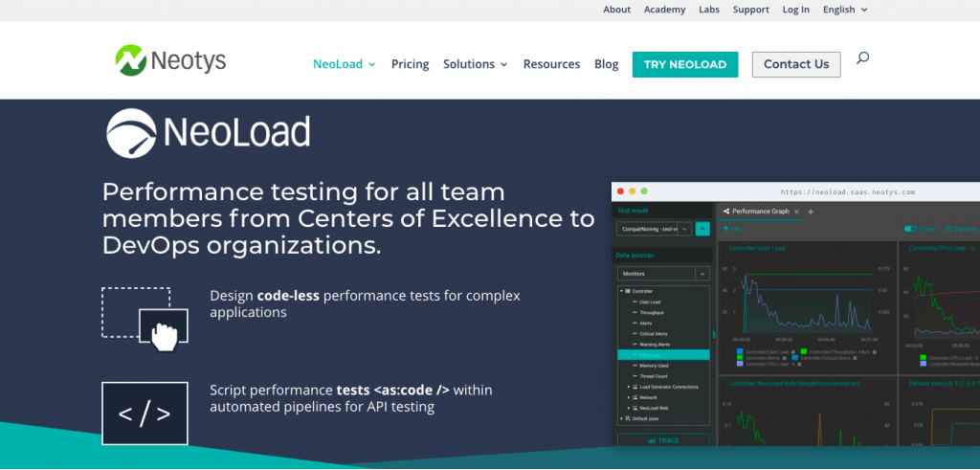Click the Controller/NeoLoad Web/Megabits received chart title
Image resolution: width=980 pixels, height=470 pixels.
coord(794,383)
